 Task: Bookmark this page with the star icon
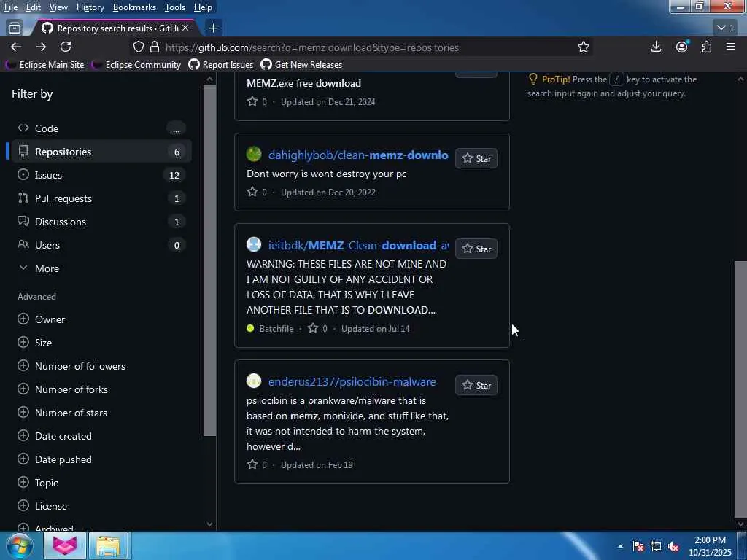point(583,47)
